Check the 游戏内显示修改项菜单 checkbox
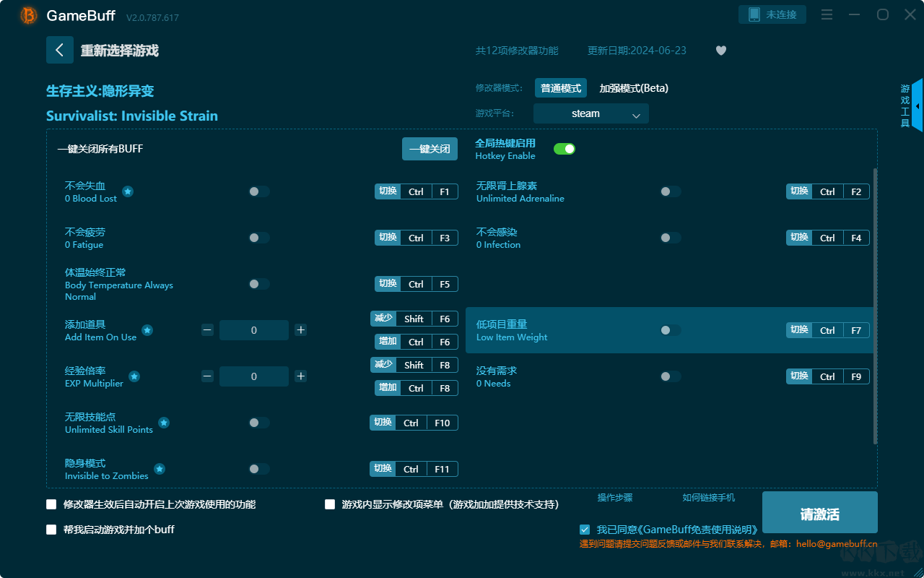Image resolution: width=924 pixels, height=578 pixels. tap(330, 504)
